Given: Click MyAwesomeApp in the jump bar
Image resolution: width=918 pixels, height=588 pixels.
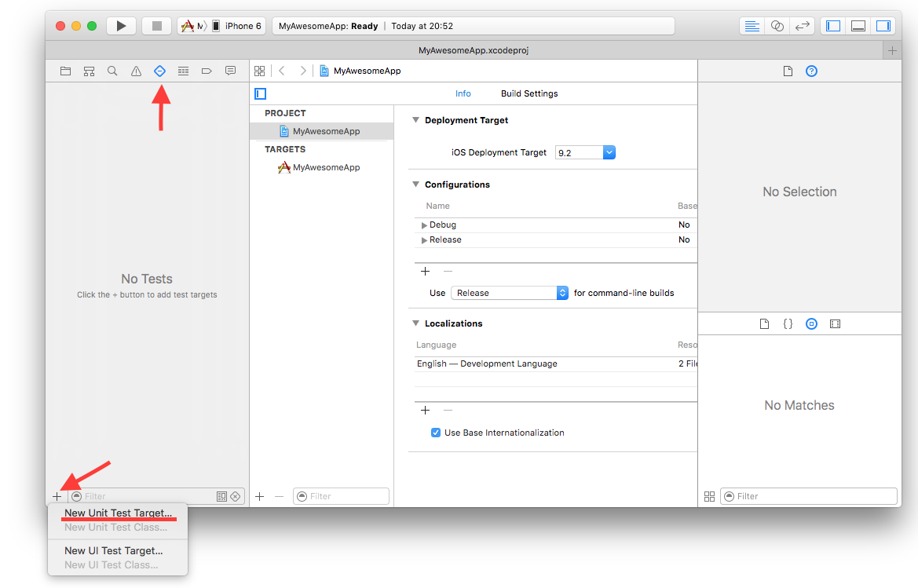Looking at the screenshot, I should pyautogui.click(x=360, y=71).
